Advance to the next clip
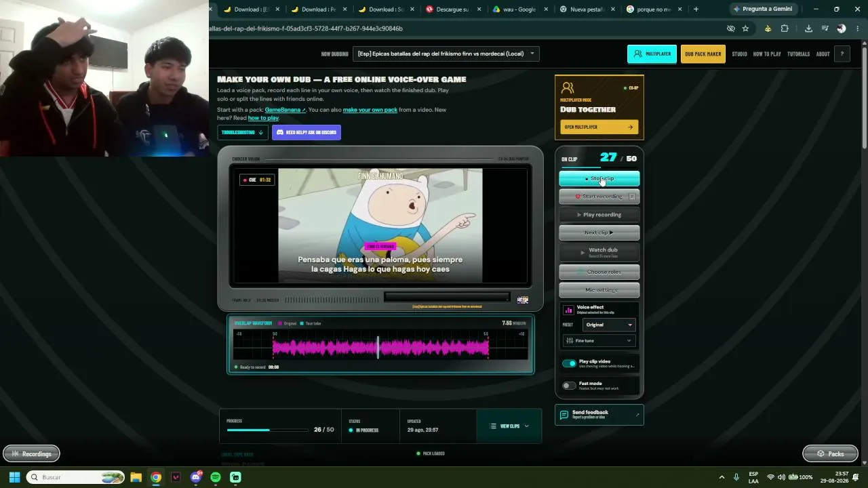 tap(599, 232)
